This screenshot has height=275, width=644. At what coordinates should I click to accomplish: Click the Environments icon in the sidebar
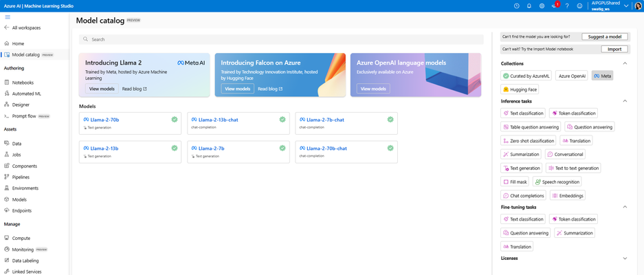pyautogui.click(x=7, y=188)
